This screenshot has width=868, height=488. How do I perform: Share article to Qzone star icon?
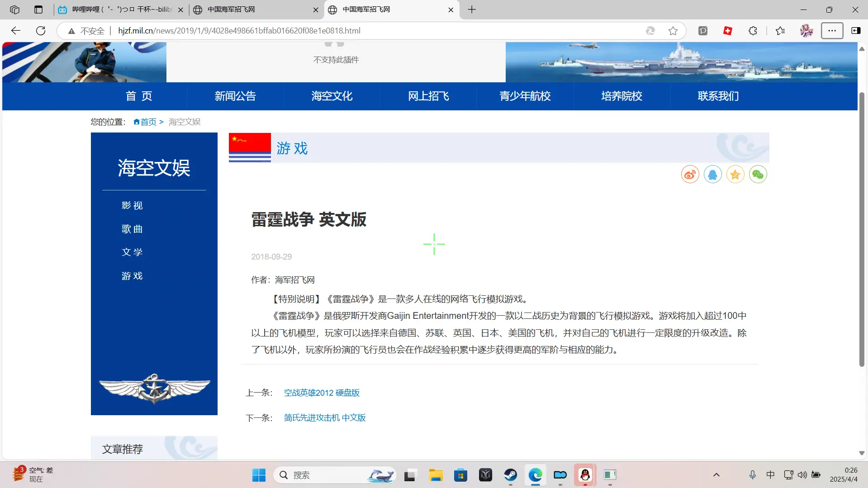coord(735,175)
